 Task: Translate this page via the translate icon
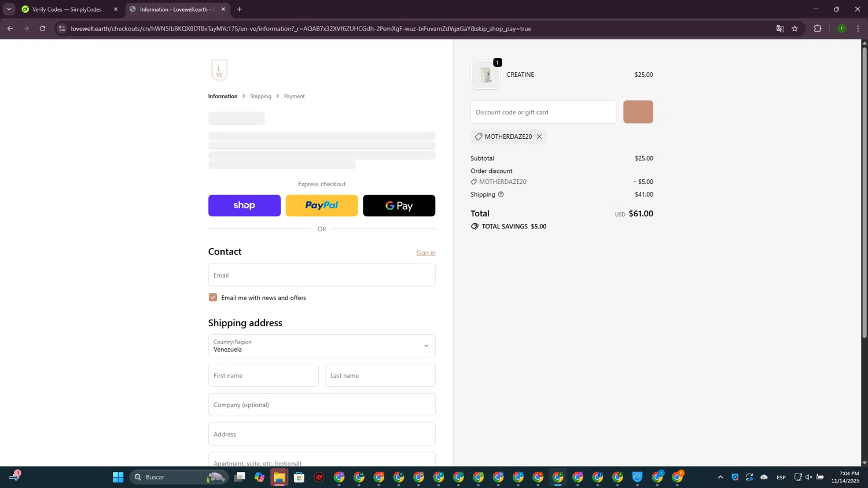[780, 28]
